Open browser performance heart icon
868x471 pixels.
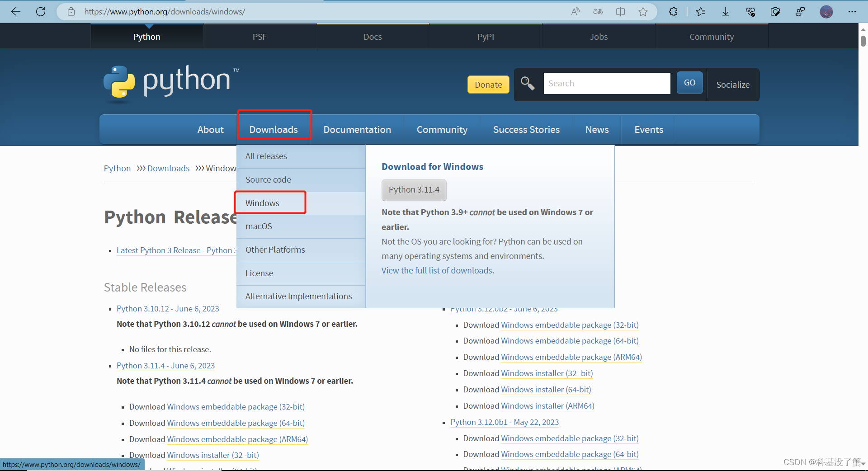750,12
